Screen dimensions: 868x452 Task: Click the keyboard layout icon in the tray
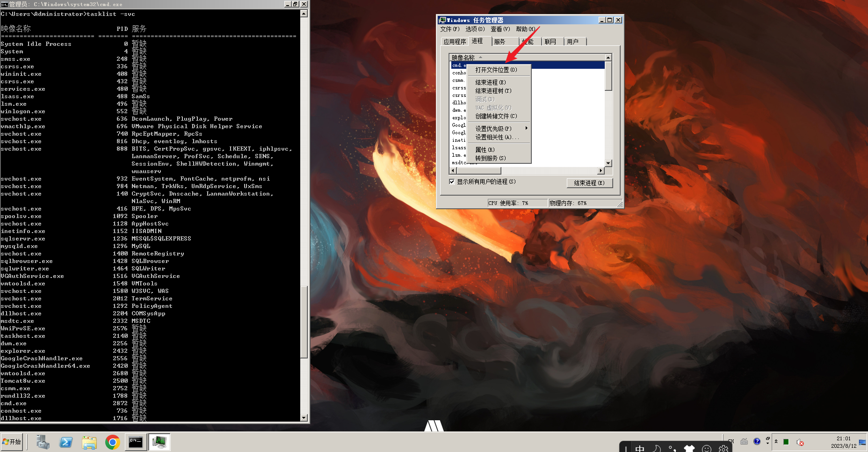(745, 442)
